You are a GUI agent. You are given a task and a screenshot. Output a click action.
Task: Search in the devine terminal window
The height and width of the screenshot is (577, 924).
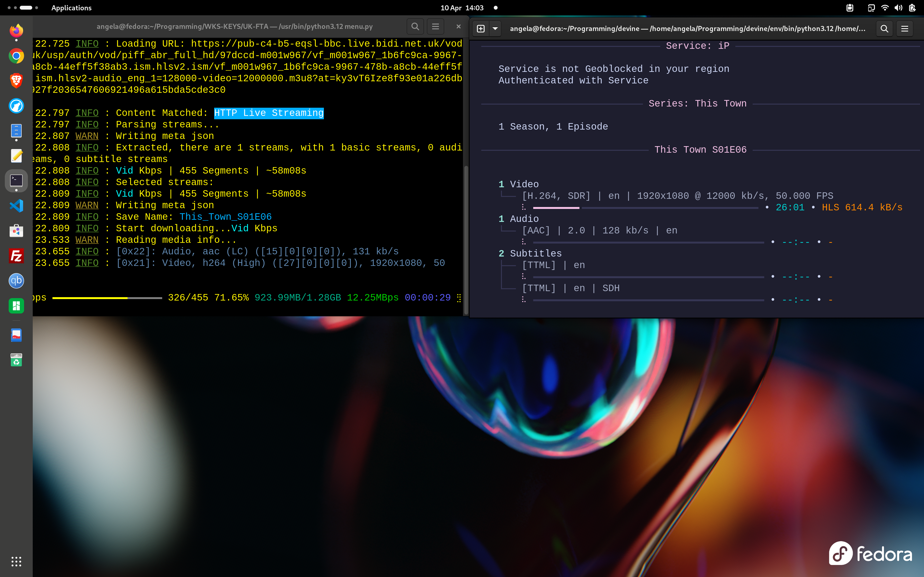[884, 29]
